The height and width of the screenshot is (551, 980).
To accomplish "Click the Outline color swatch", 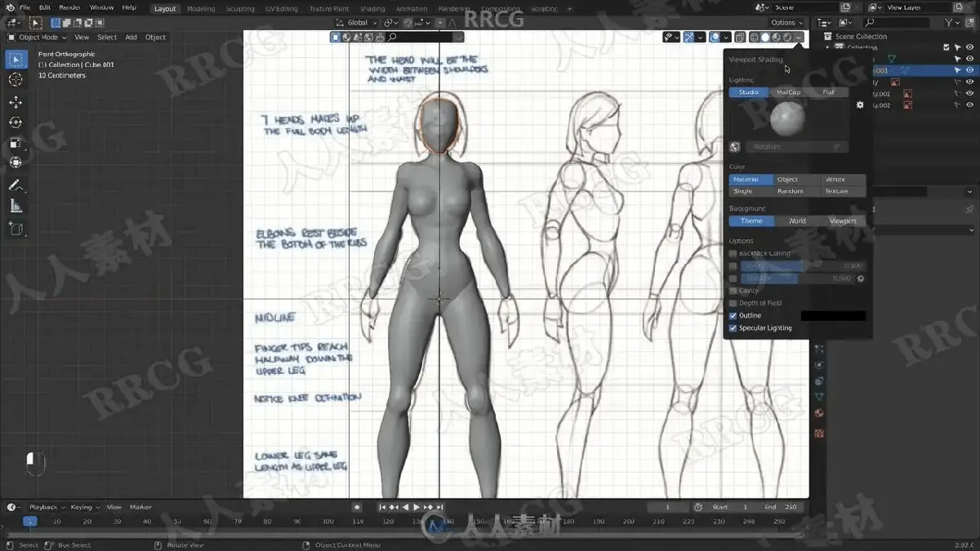I will tap(833, 316).
